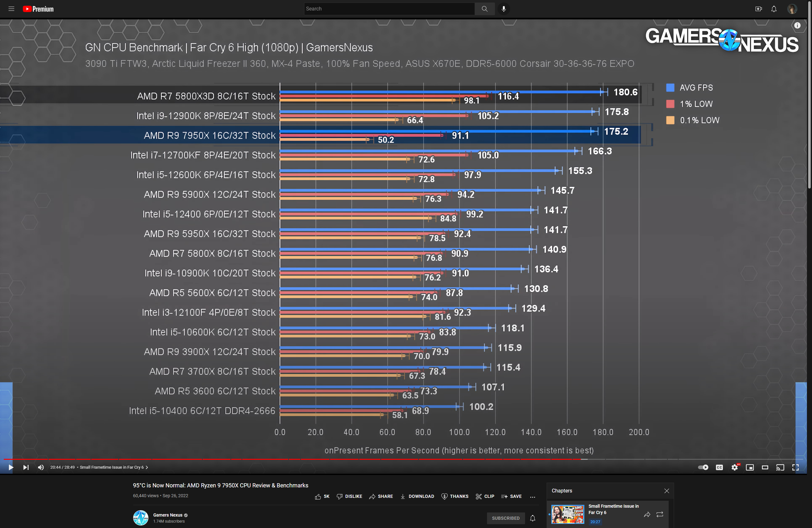Click the Download button
The height and width of the screenshot is (528, 812).
(417, 497)
